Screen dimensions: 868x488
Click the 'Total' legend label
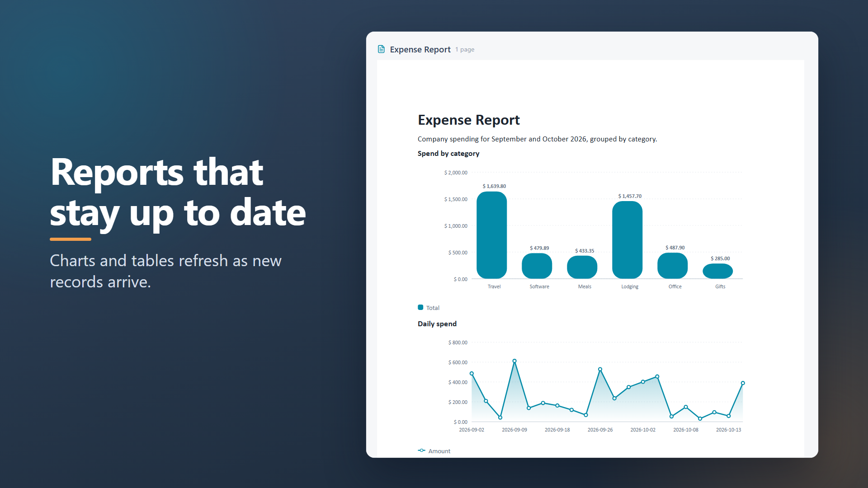pos(433,308)
